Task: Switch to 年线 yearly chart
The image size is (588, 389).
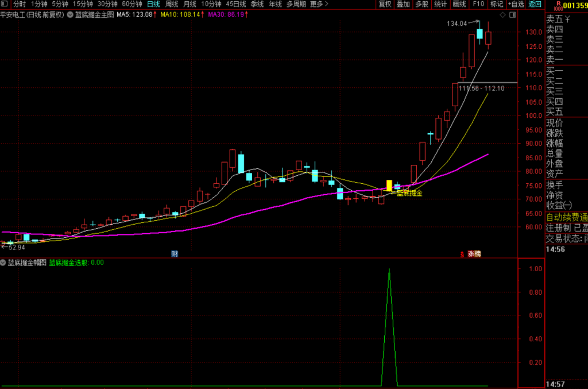Action: [275, 4]
